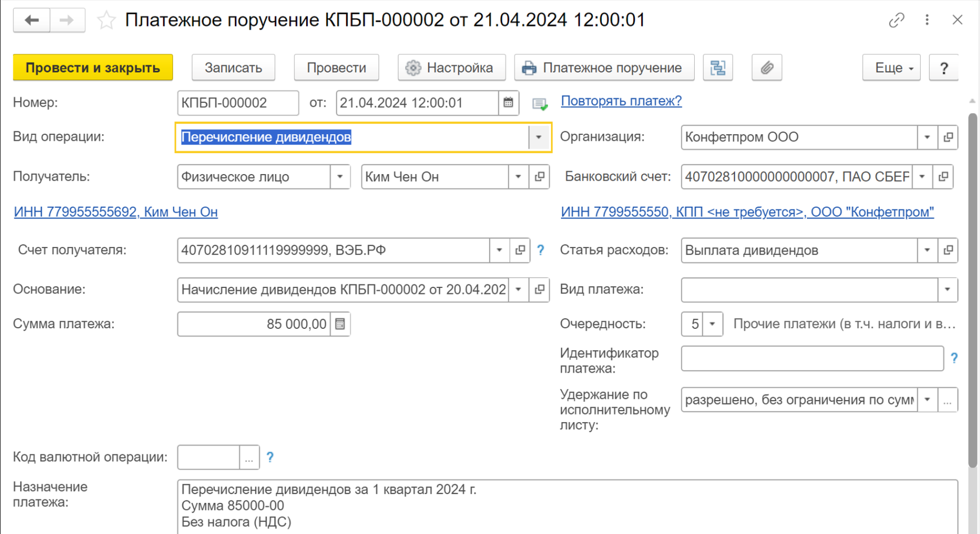Show hint next to 'Идентификатор платежа'
This screenshot has height=534, width=980.
coord(954,358)
